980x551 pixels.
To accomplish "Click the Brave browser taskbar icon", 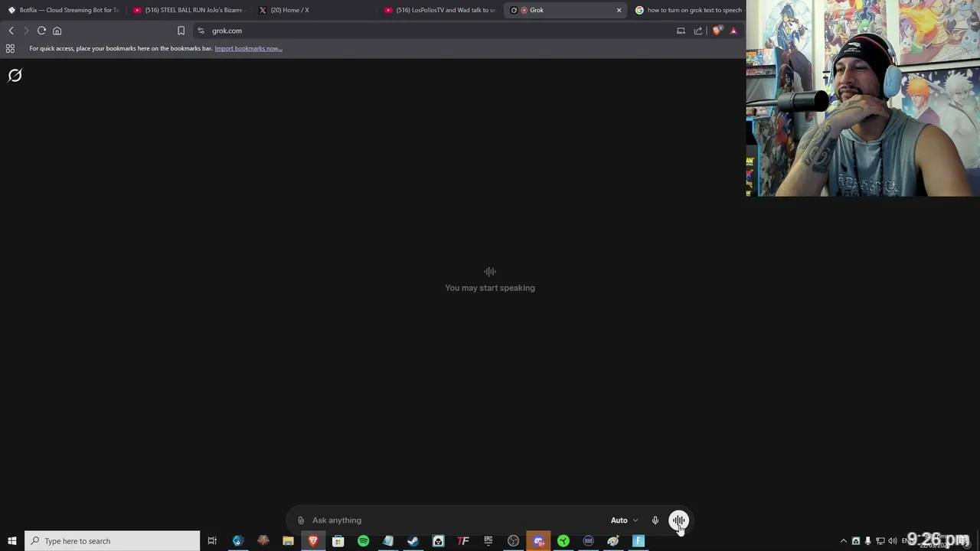I will click(x=313, y=541).
